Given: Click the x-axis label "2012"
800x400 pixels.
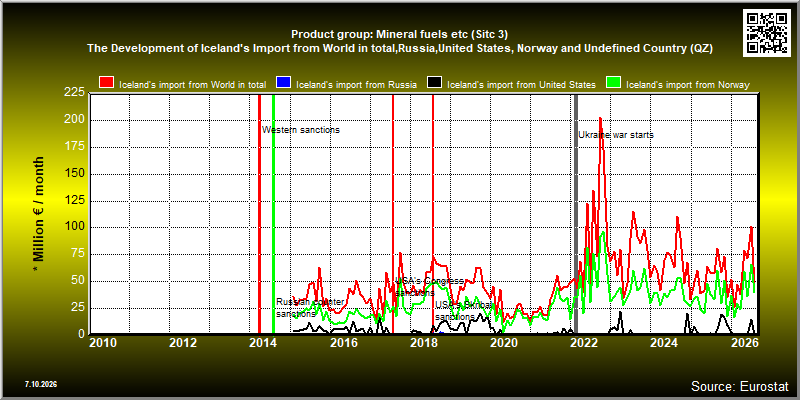Looking at the screenshot, I should [x=183, y=342].
